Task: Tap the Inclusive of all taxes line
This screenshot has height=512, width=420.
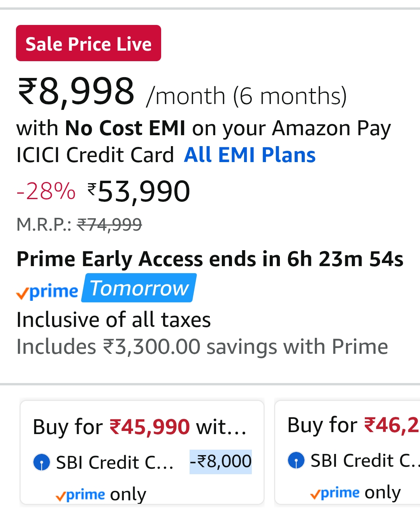Action: coord(114,320)
